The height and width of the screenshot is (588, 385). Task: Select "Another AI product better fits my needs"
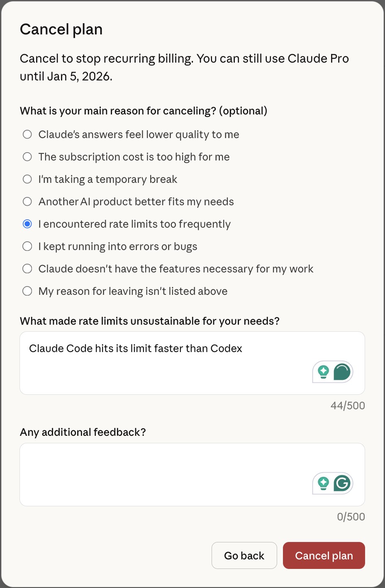tap(27, 202)
